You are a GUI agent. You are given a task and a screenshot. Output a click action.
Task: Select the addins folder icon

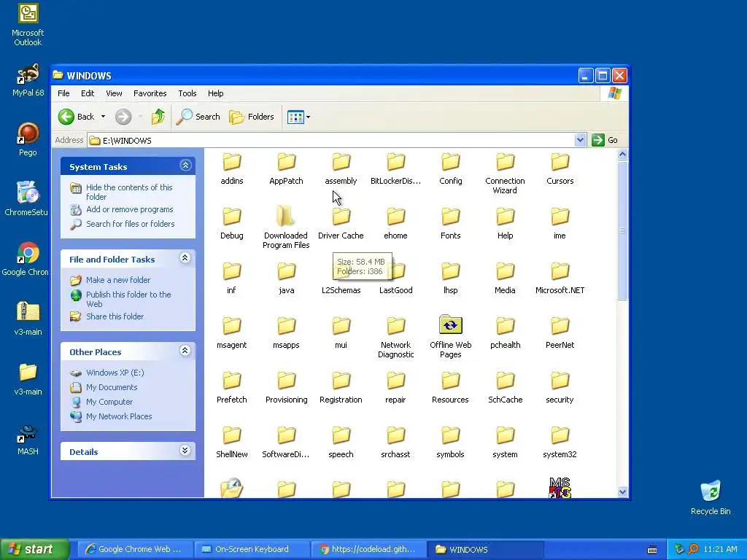coord(232,162)
